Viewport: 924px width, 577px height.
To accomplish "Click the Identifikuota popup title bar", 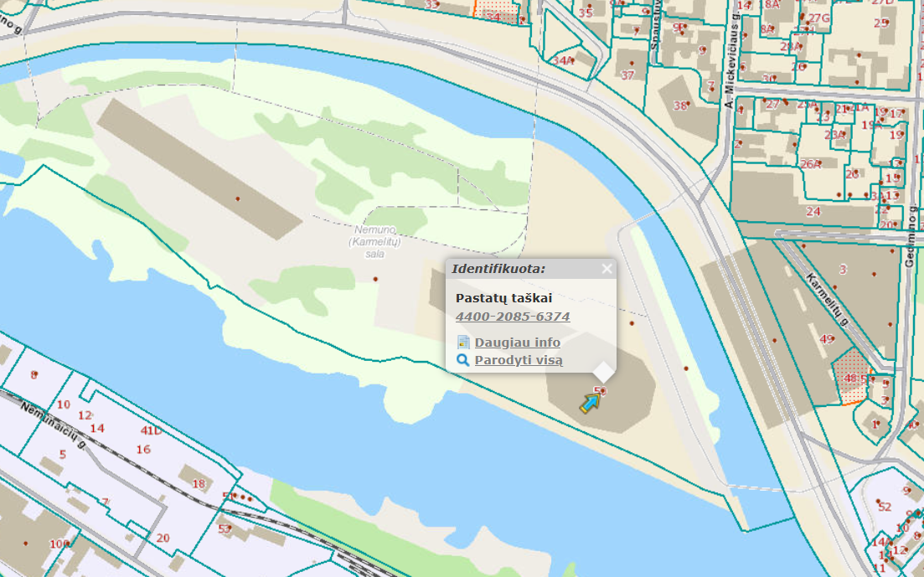I will 519,269.
